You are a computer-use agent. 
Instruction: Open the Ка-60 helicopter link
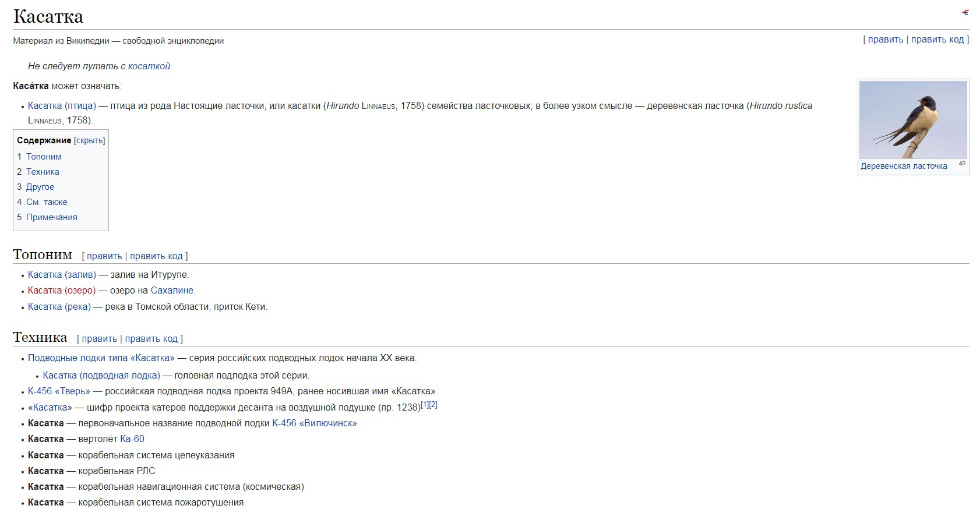(x=132, y=439)
